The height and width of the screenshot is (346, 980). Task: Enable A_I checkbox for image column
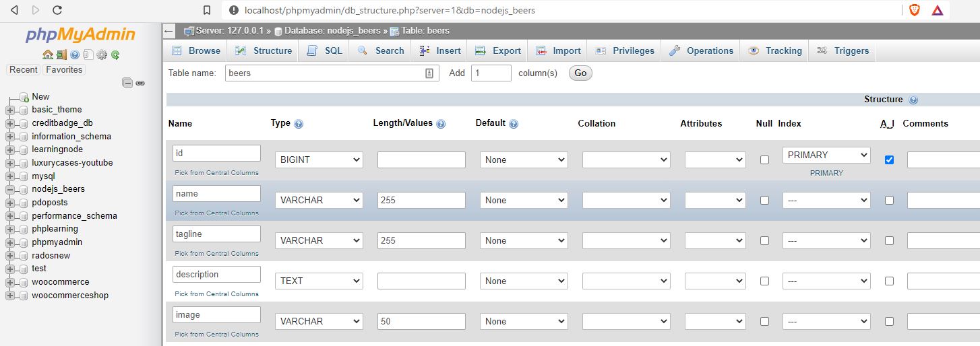pyautogui.click(x=889, y=321)
